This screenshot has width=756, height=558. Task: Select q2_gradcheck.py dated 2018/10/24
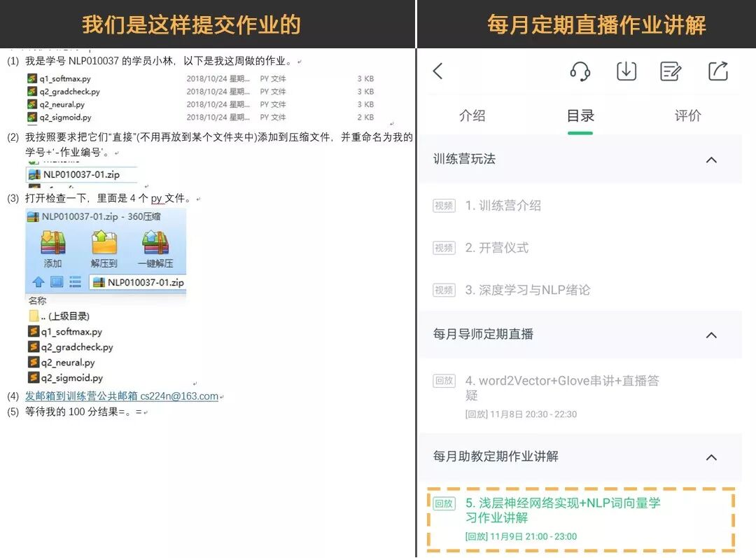tap(201, 92)
